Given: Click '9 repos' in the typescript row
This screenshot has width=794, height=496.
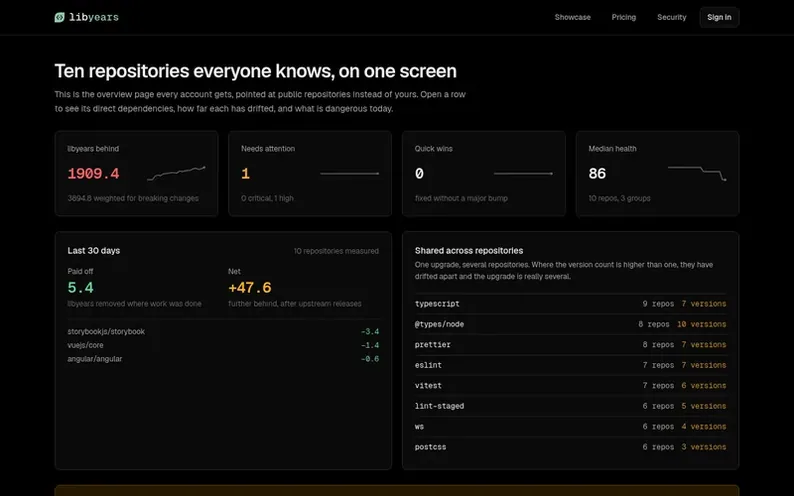Looking at the screenshot, I should coord(658,304).
